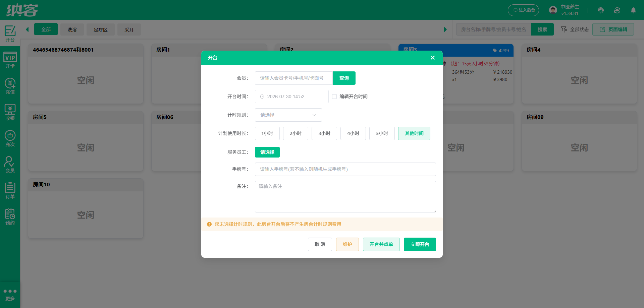The height and width of the screenshot is (308, 644).
Task: Click 请选择 for 服务员工
Action: 267,152
